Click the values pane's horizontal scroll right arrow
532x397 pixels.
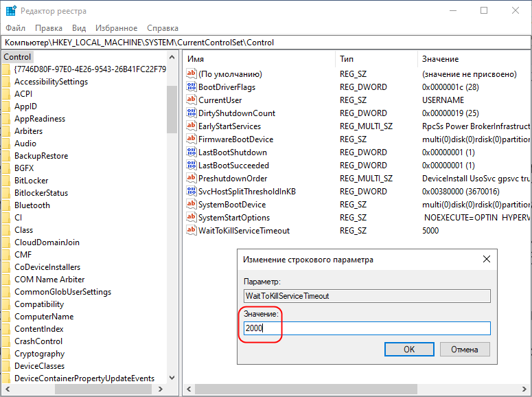tap(524, 389)
